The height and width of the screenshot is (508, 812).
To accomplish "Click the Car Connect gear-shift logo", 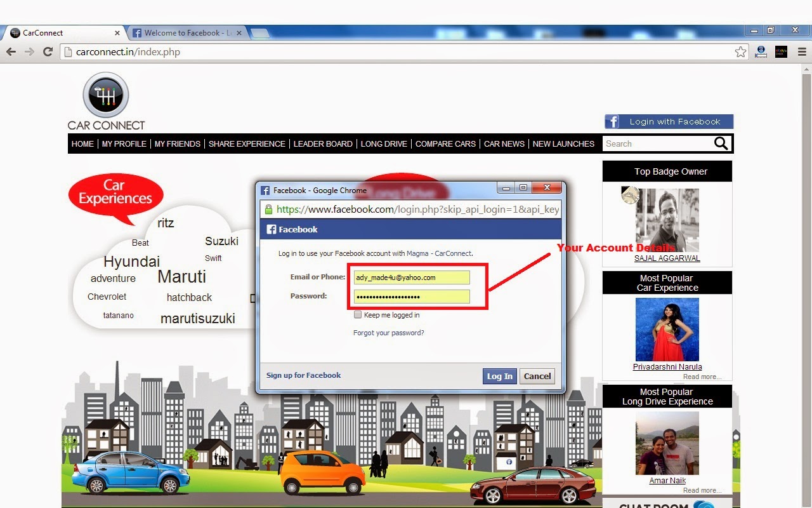I will tap(106, 95).
